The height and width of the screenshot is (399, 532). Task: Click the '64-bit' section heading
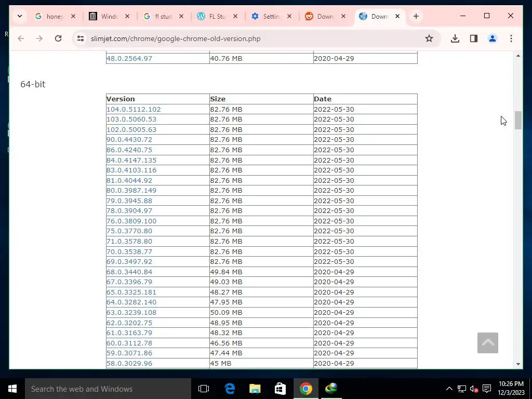click(33, 84)
